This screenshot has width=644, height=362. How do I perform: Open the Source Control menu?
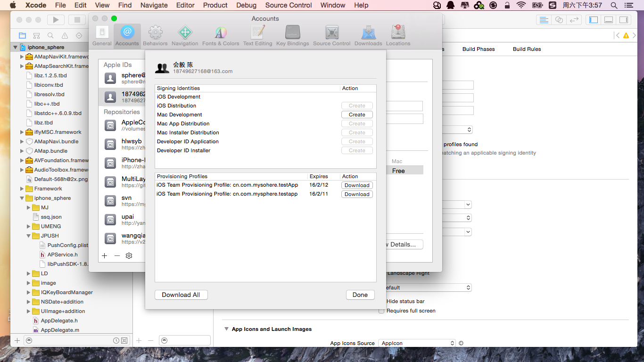click(289, 5)
